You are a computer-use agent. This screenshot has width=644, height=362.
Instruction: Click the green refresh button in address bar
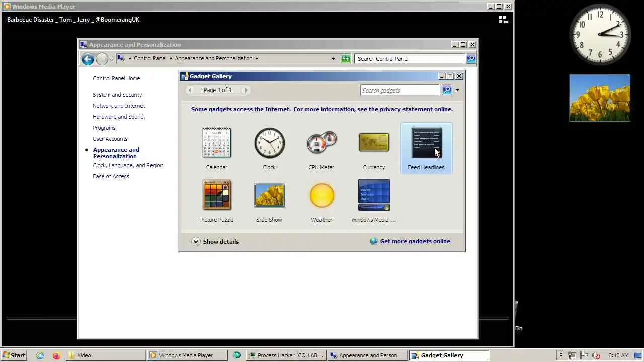pos(346,59)
